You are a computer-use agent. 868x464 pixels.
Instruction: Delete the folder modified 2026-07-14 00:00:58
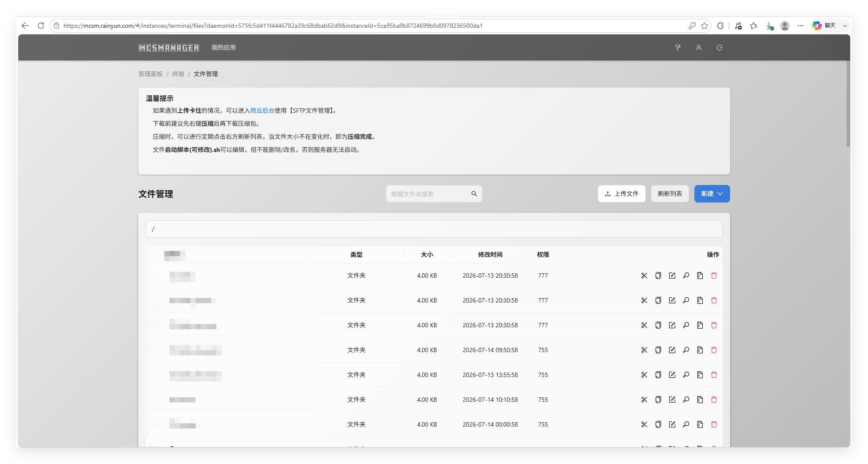[x=714, y=424]
